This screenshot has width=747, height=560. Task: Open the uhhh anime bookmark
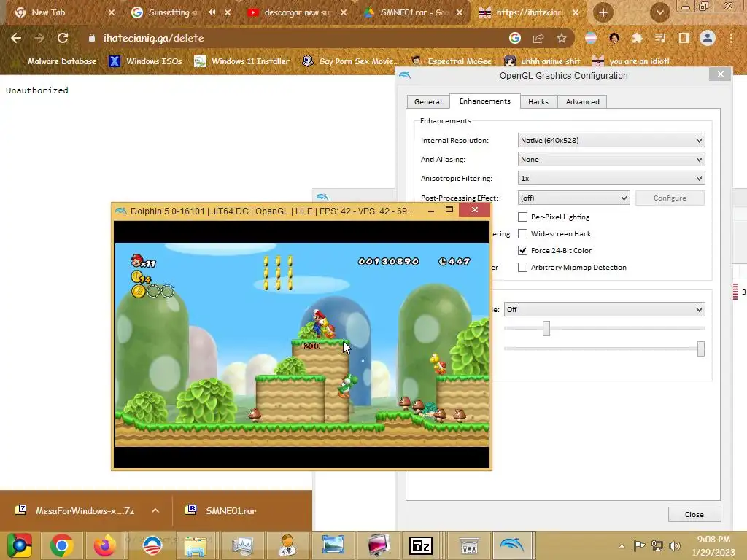coord(542,61)
